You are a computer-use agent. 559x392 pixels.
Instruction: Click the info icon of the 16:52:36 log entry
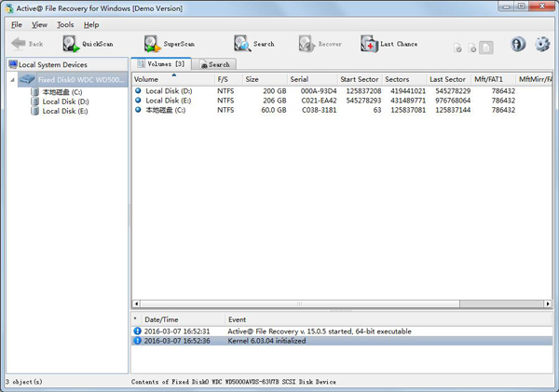click(137, 341)
